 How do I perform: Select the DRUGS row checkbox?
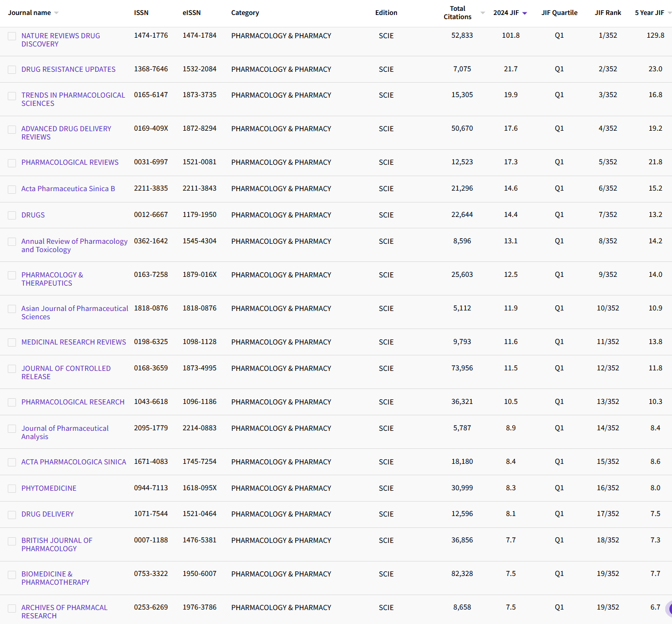[12, 215]
